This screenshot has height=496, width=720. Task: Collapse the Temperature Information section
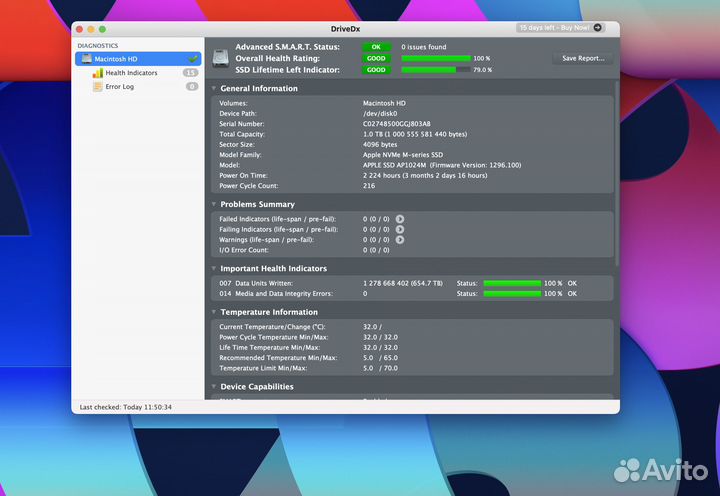click(x=214, y=312)
